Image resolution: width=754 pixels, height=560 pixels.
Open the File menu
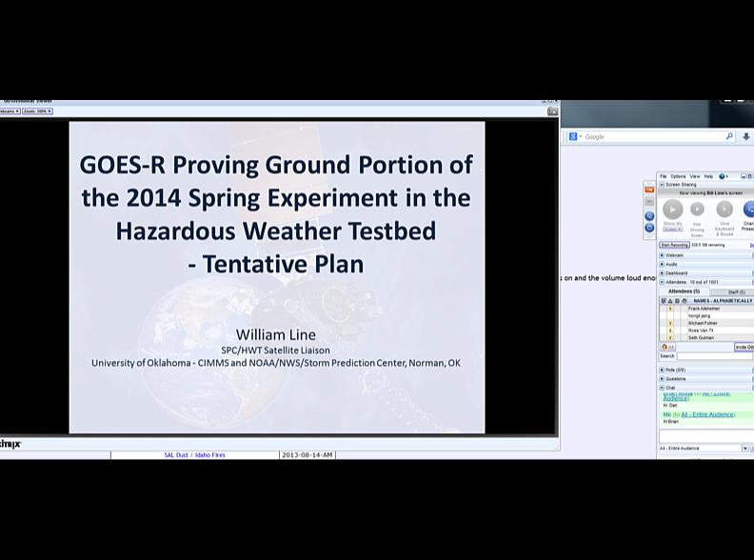(664, 176)
